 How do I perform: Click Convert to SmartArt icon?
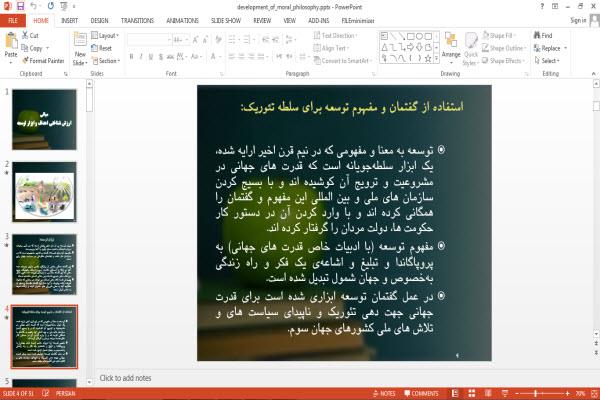click(x=317, y=60)
